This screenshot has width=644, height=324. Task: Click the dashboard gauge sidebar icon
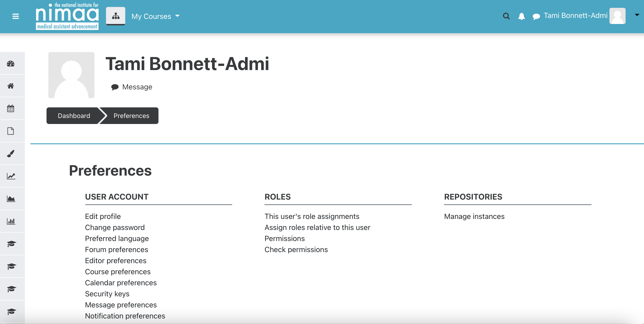11,64
